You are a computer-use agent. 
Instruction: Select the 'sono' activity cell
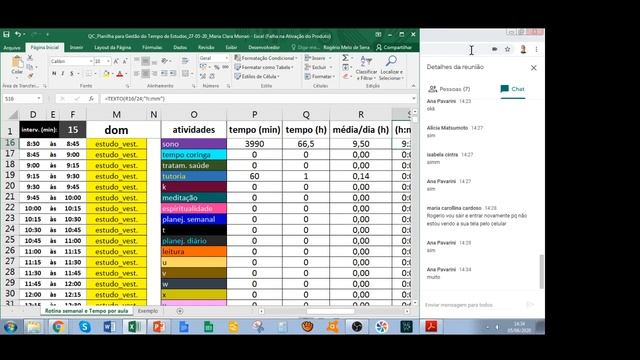(194, 144)
